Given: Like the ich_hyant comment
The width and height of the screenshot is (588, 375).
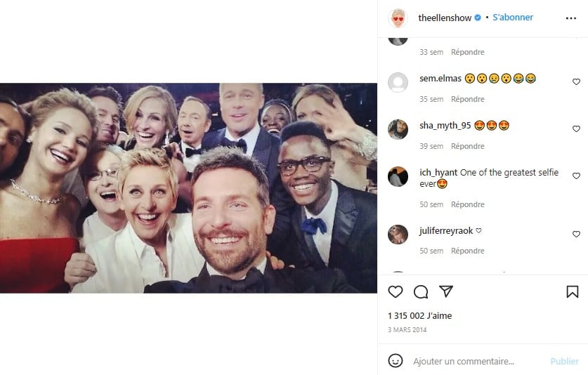Looking at the screenshot, I should (x=576, y=176).
